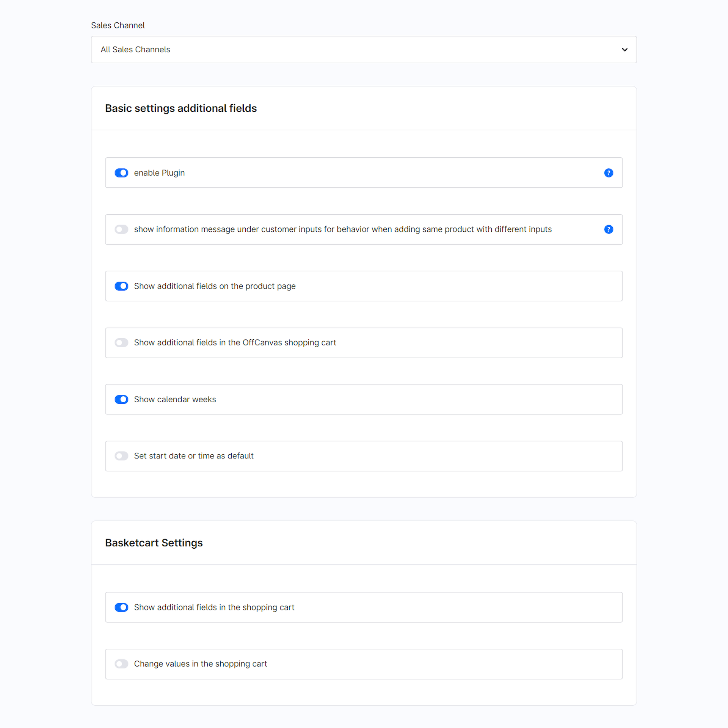Toggle Show additional fields in shopping cart switch
Viewport: 728px width, 728px height.
click(x=121, y=607)
